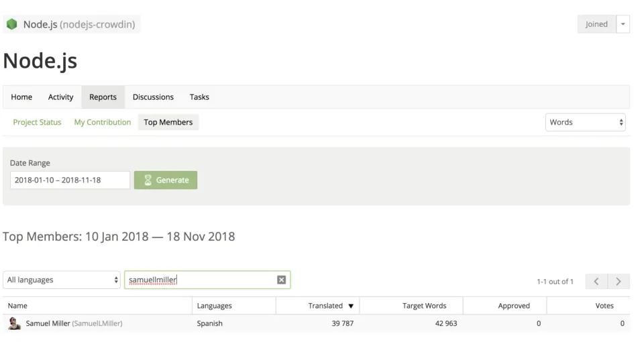Click the Node.js page heading
Viewport: 644px width, 342px height.
click(x=40, y=61)
